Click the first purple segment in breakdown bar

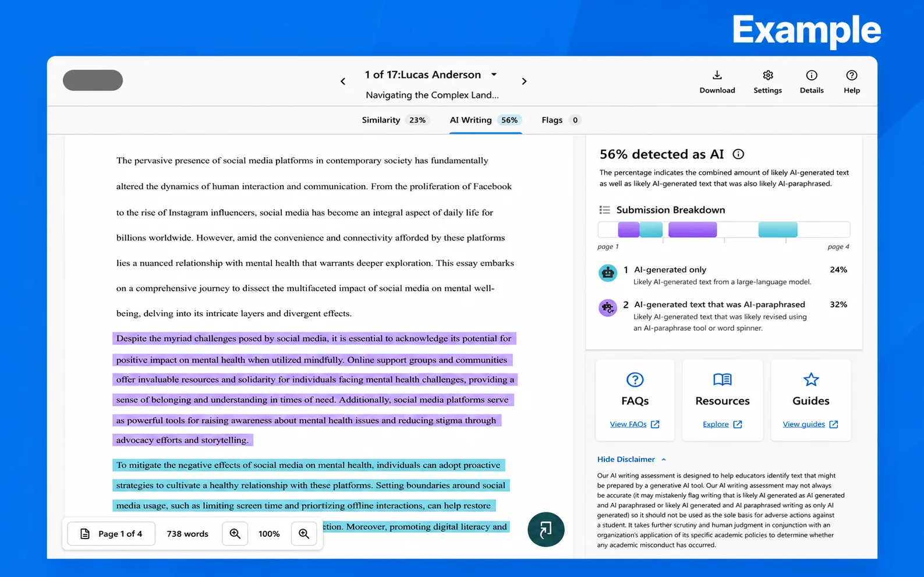(628, 229)
